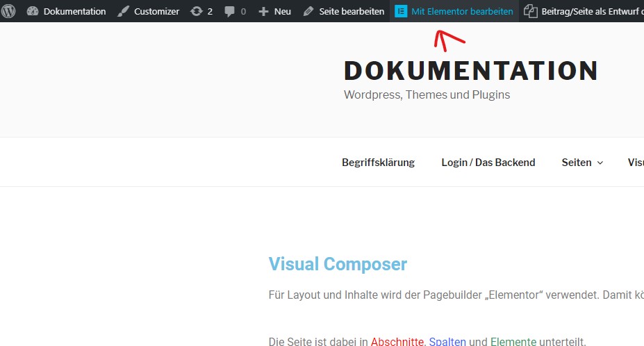
Task: Click the cut-off menu item after Seiten
Action: click(636, 163)
